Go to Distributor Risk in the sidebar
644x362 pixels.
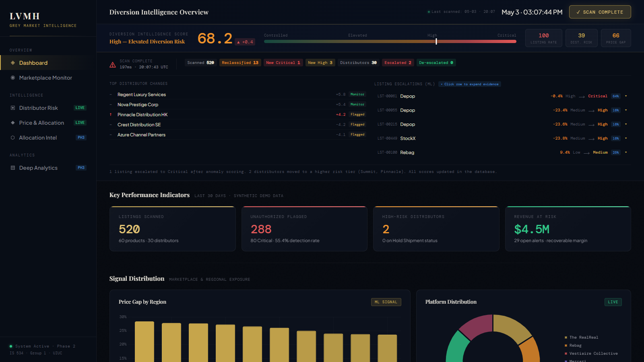pyautogui.click(x=48, y=108)
